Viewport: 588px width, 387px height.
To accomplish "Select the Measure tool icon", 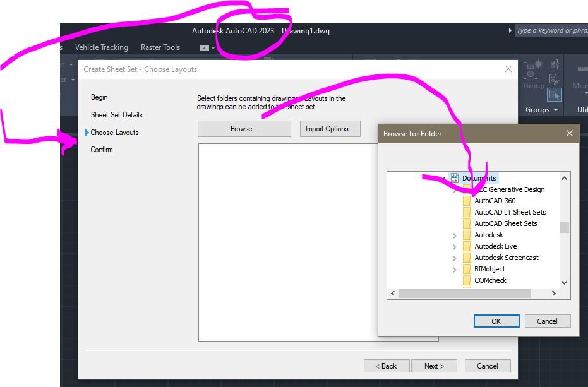I will pos(582,69).
